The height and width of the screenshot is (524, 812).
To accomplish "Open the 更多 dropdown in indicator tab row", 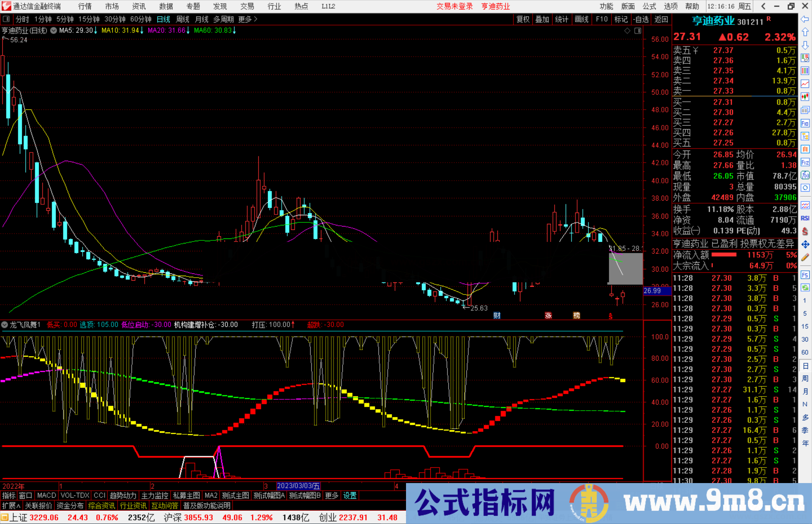I will coord(330,495).
